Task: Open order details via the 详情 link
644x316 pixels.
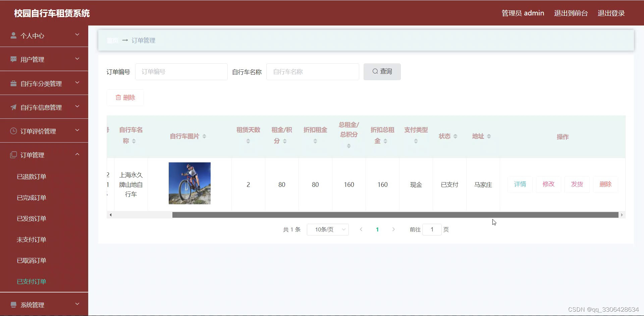Action: (520, 184)
